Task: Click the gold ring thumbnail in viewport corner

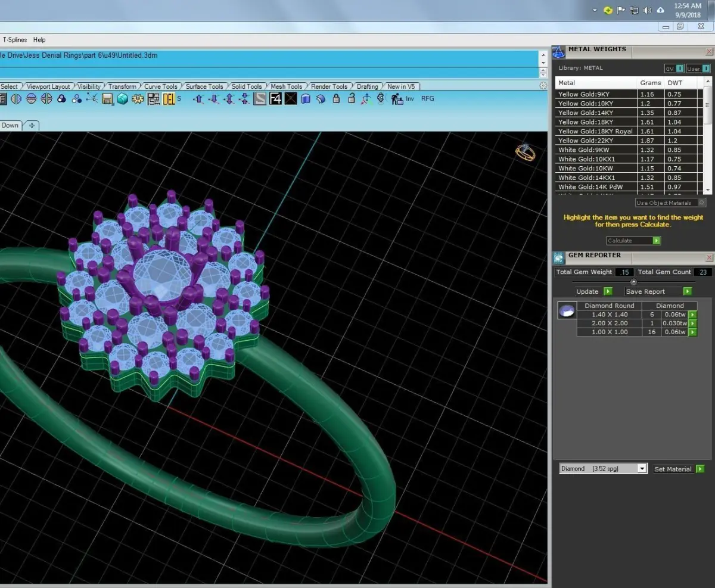Action: (525, 153)
